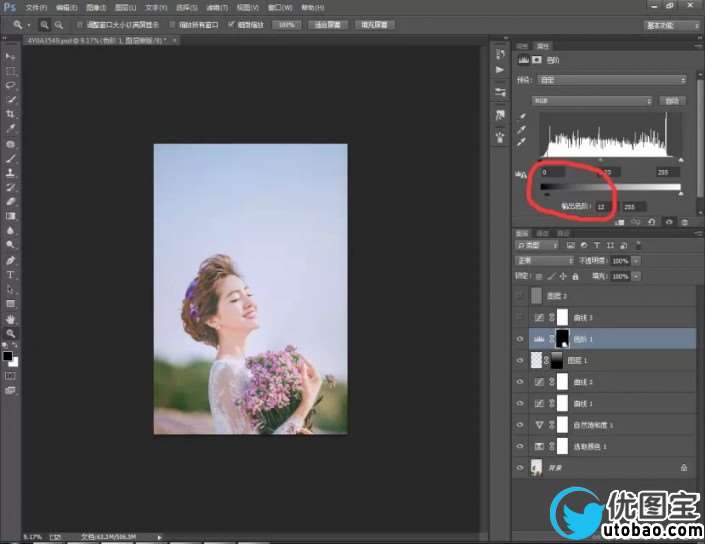The height and width of the screenshot is (544, 705).
Task: Pick the black point eyedropper in Levels panel
Action: coord(522,117)
